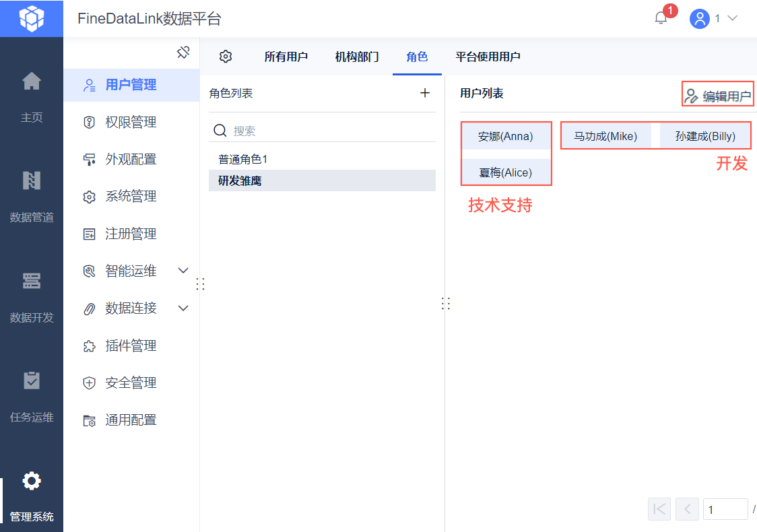The image size is (757, 532).
Task: Click the page number input field
Action: click(725, 509)
